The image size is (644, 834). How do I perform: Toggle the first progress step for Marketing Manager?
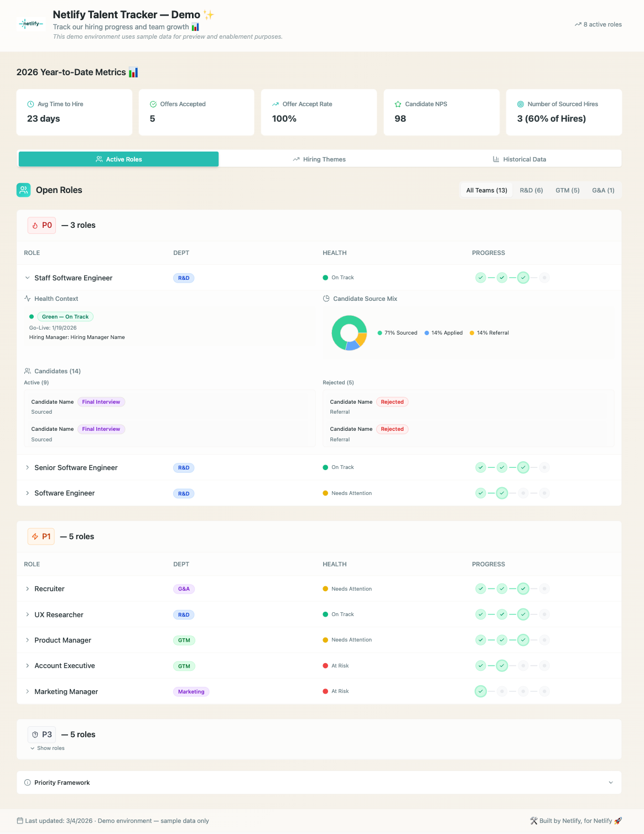tap(480, 691)
